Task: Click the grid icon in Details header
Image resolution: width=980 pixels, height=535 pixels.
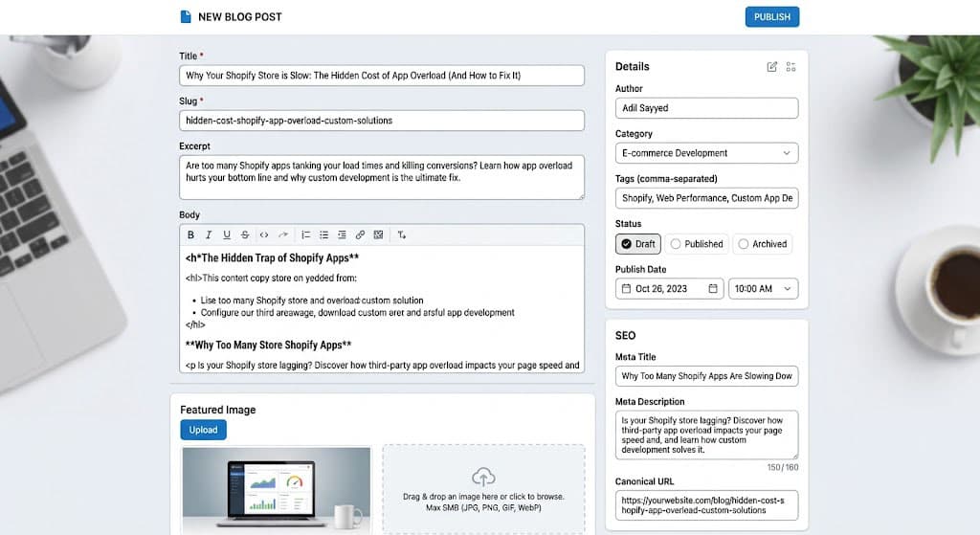Action: [x=791, y=67]
